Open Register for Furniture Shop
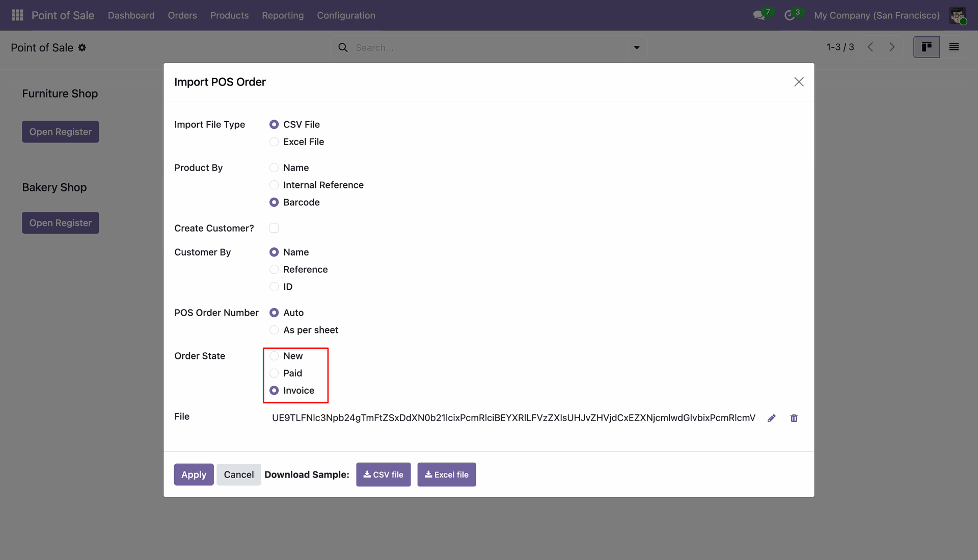 (x=60, y=132)
